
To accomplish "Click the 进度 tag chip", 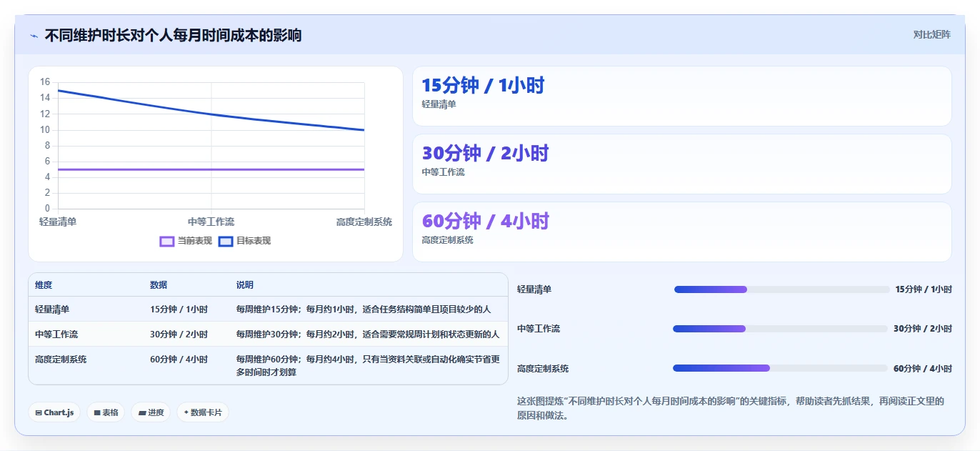I will [x=151, y=412].
